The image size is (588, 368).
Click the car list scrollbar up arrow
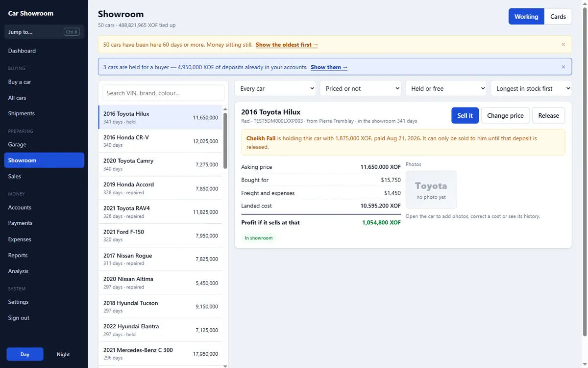click(x=225, y=109)
